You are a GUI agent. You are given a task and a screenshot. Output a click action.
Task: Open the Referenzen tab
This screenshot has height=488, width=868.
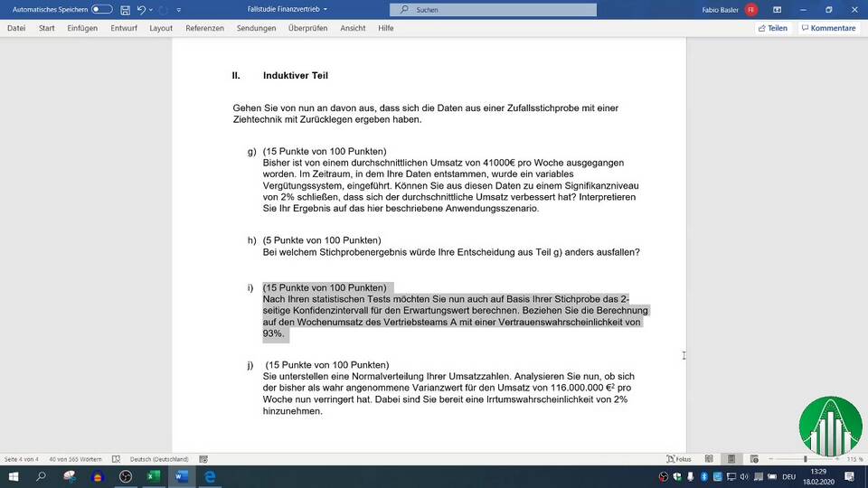click(x=205, y=28)
